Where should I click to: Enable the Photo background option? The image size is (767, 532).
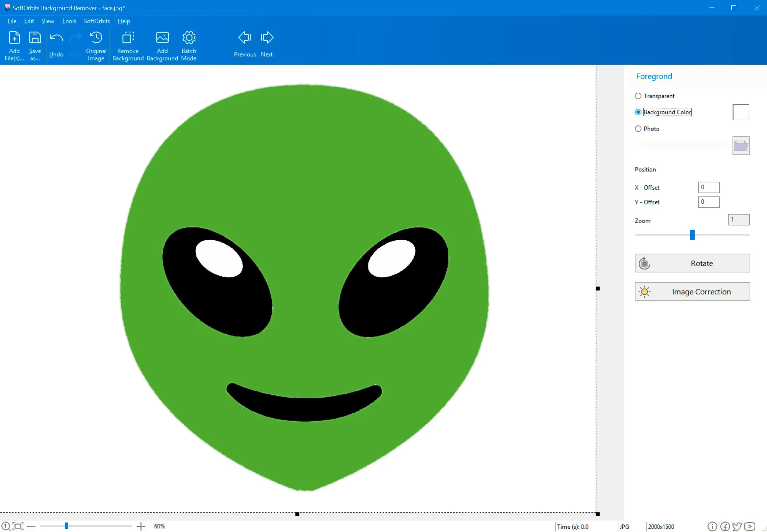coord(638,129)
